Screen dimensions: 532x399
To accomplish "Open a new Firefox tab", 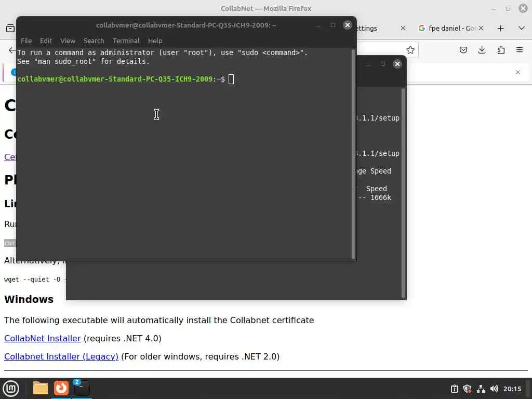I will pos(500,29).
